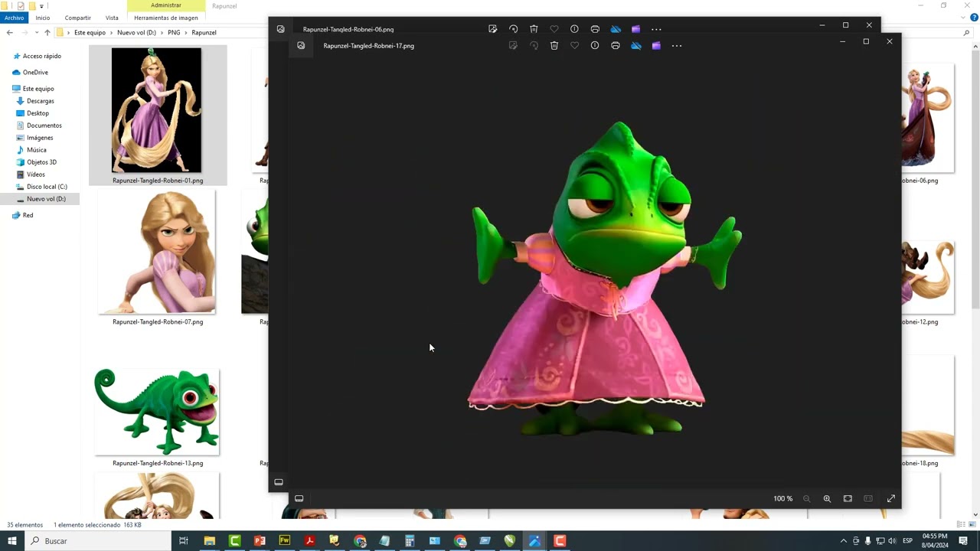980x551 pixels.
Task: Expand chevron after Nuevo vol (D:) breadcrumb
Action: [162, 33]
